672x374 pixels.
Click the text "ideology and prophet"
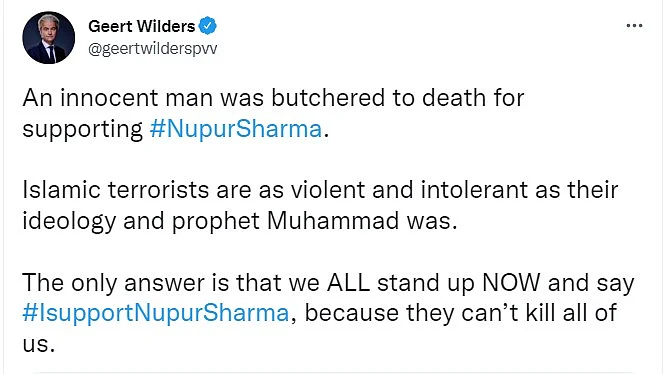click(141, 221)
